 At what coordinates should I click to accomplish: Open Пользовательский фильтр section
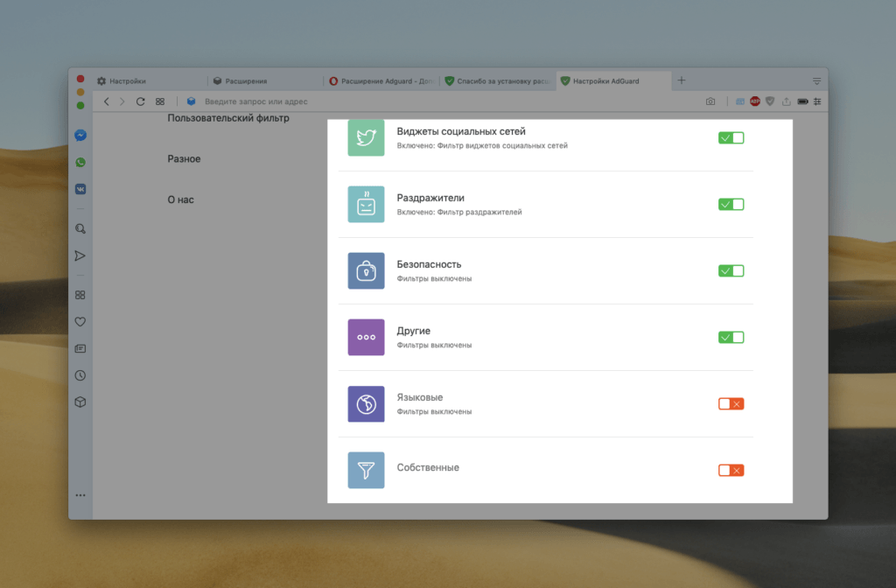click(228, 118)
